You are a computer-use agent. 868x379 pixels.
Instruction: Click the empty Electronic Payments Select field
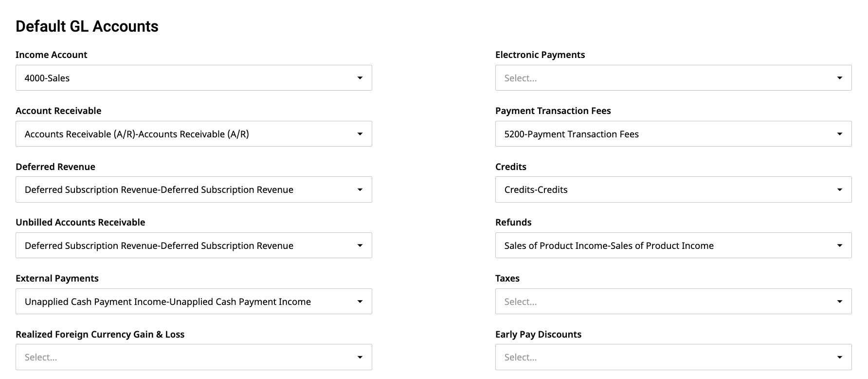[x=521, y=78]
